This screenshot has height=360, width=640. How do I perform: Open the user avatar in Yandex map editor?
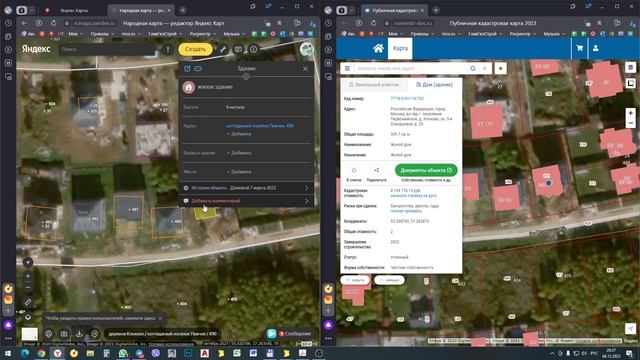[x=307, y=49]
